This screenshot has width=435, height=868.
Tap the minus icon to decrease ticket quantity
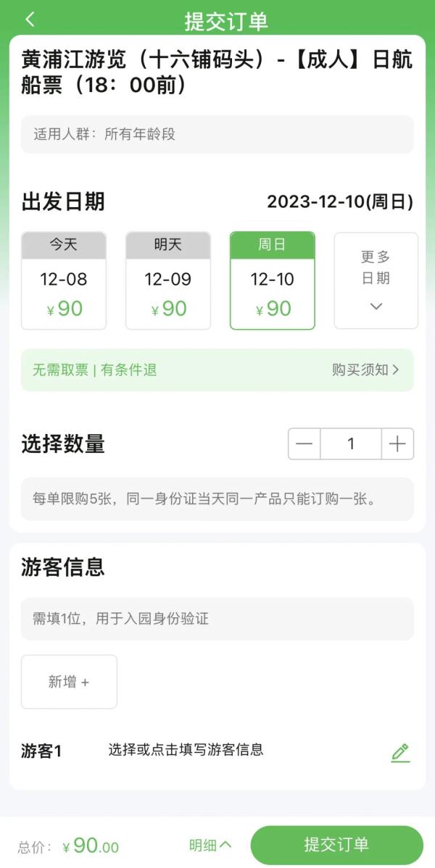tap(304, 443)
